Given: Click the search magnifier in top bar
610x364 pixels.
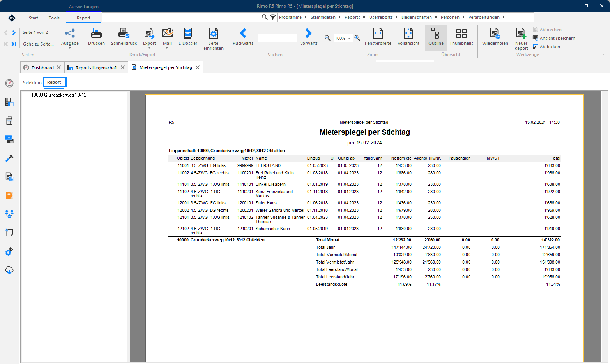Looking at the screenshot, I should [x=265, y=17].
